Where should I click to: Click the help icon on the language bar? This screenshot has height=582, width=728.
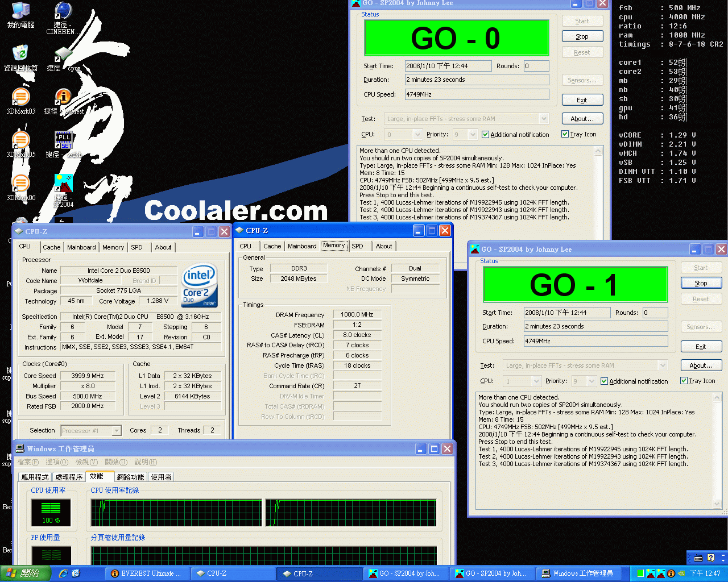pos(710,558)
